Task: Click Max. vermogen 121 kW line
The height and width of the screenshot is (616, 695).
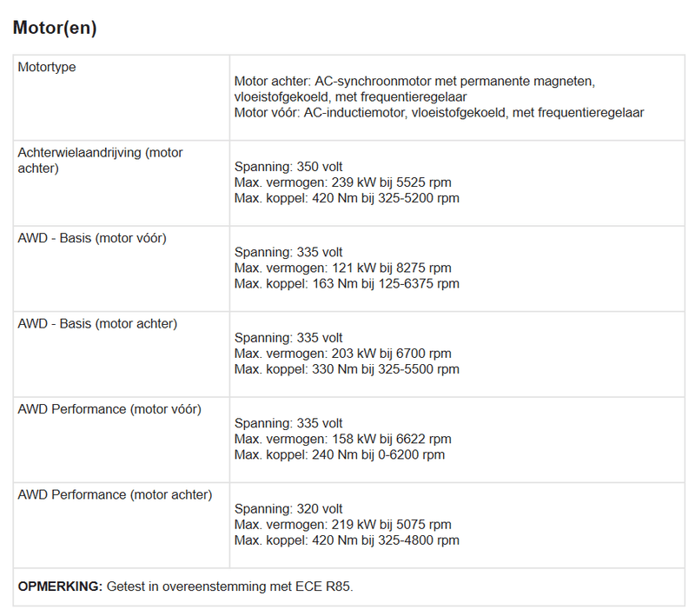Action: 342,268
